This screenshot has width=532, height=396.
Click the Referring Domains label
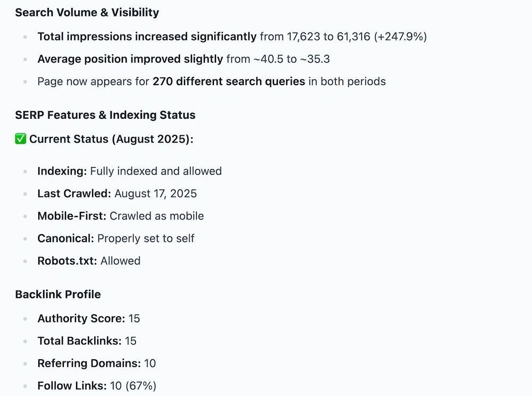click(89, 363)
